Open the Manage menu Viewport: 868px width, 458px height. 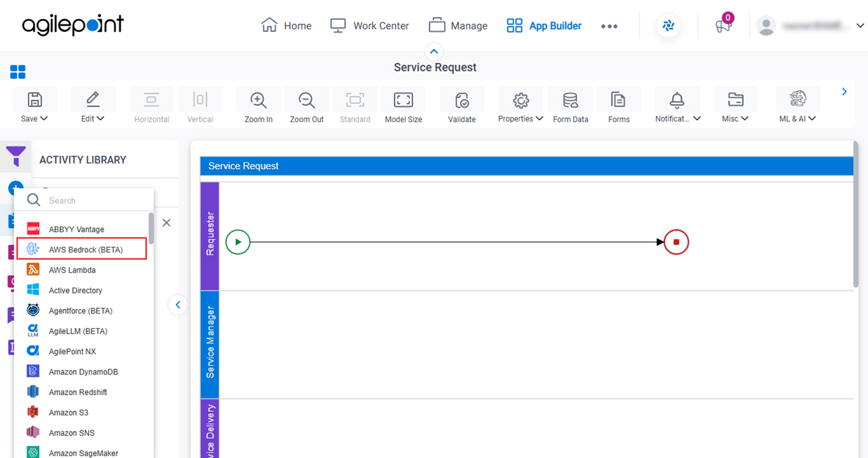pyautogui.click(x=458, y=26)
